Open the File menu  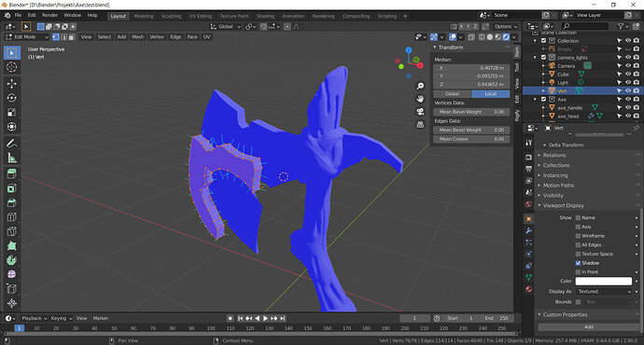[18, 15]
